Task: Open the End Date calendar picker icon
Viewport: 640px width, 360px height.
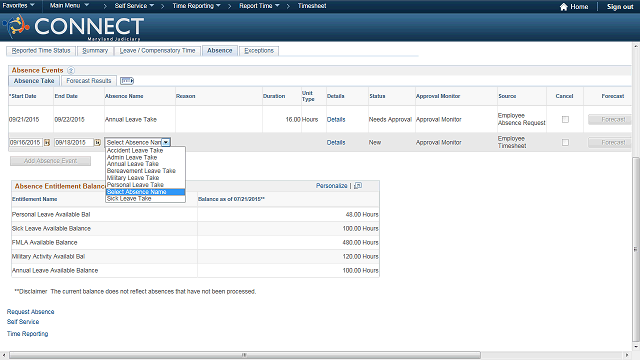Action: (98, 142)
